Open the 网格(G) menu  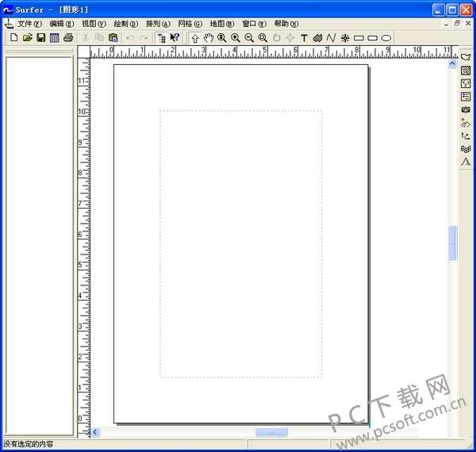tap(190, 24)
